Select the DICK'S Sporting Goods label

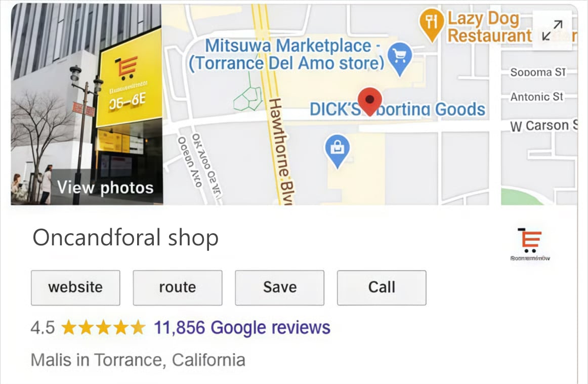pos(397,109)
